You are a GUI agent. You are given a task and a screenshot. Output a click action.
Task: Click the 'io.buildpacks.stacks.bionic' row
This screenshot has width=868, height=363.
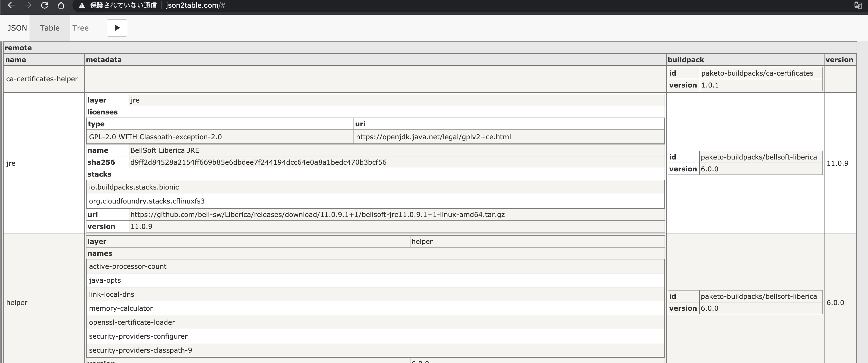pos(375,187)
